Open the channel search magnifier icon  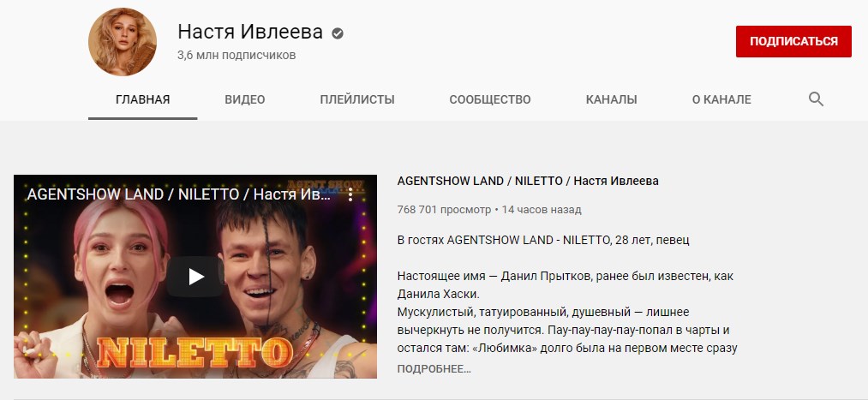point(816,99)
